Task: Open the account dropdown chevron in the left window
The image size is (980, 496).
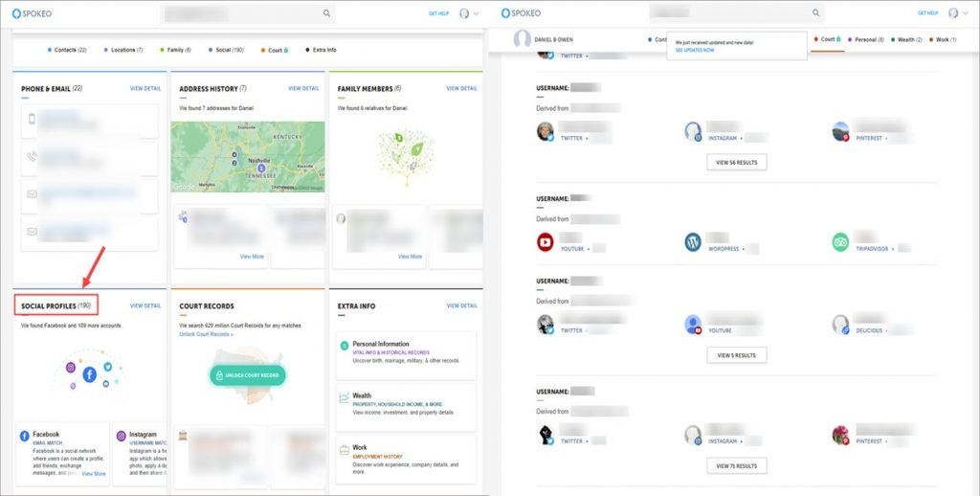Action: point(477,13)
